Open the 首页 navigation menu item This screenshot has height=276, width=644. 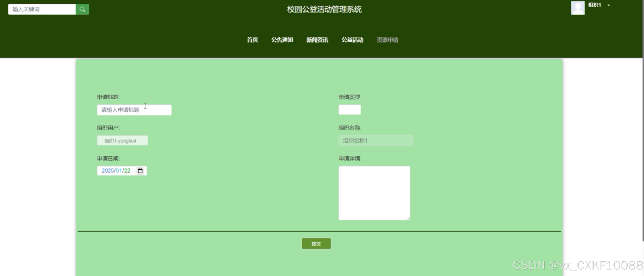[252, 40]
